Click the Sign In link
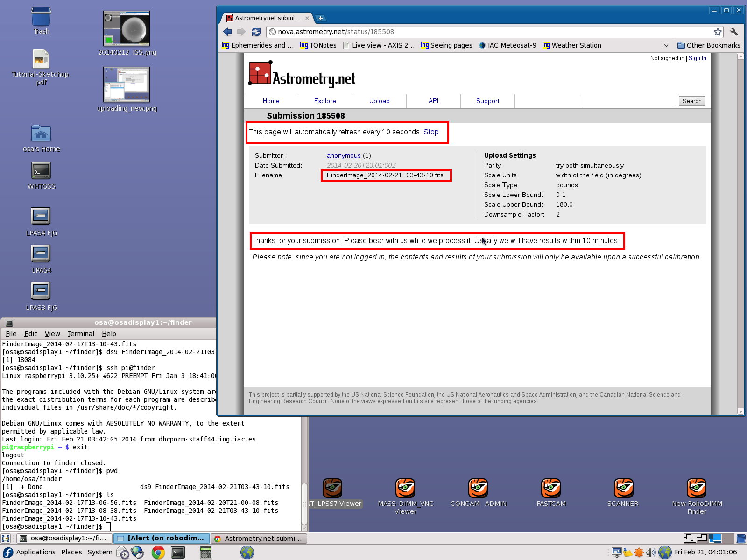Viewport: 747px width, 560px height. (697, 58)
